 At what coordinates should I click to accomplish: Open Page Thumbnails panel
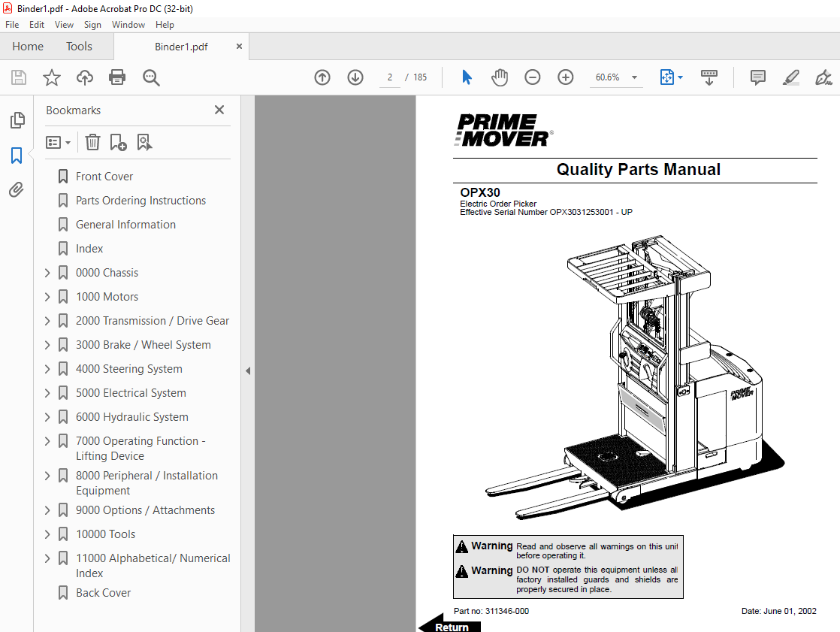[x=17, y=120]
